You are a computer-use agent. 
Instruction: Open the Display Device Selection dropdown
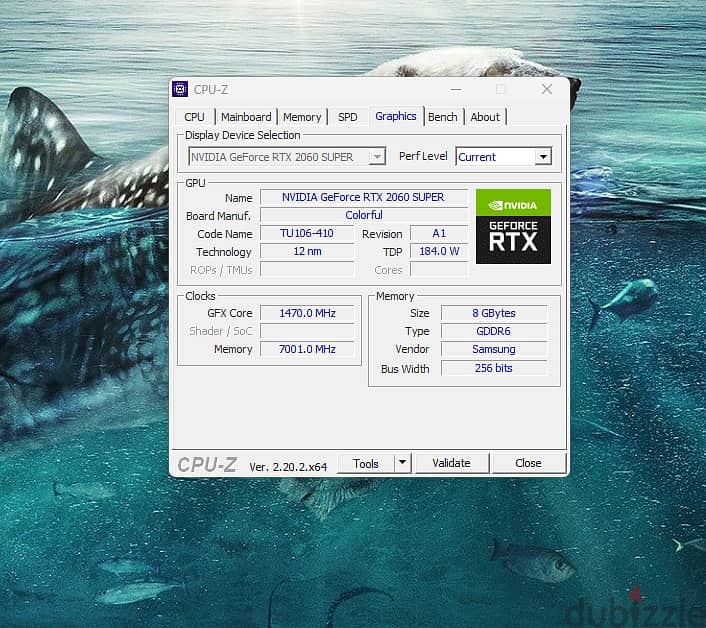pyautogui.click(x=287, y=157)
